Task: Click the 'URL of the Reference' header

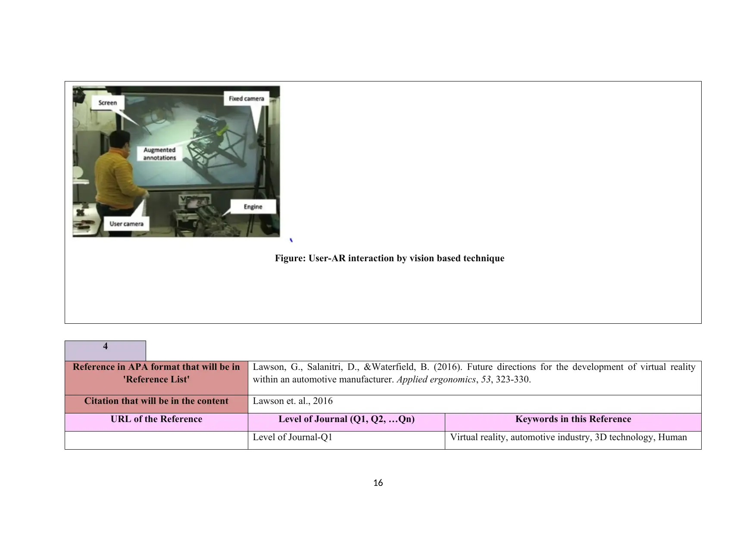Action: tap(156, 422)
